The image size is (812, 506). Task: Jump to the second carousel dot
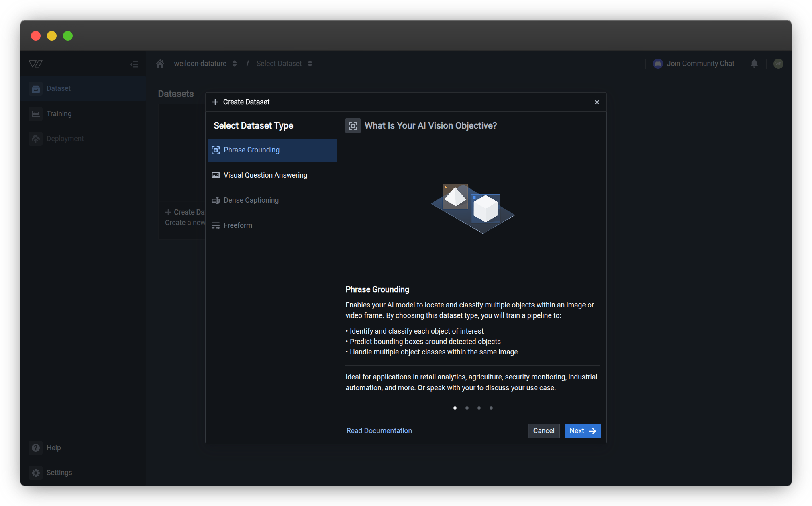coord(467,408)
